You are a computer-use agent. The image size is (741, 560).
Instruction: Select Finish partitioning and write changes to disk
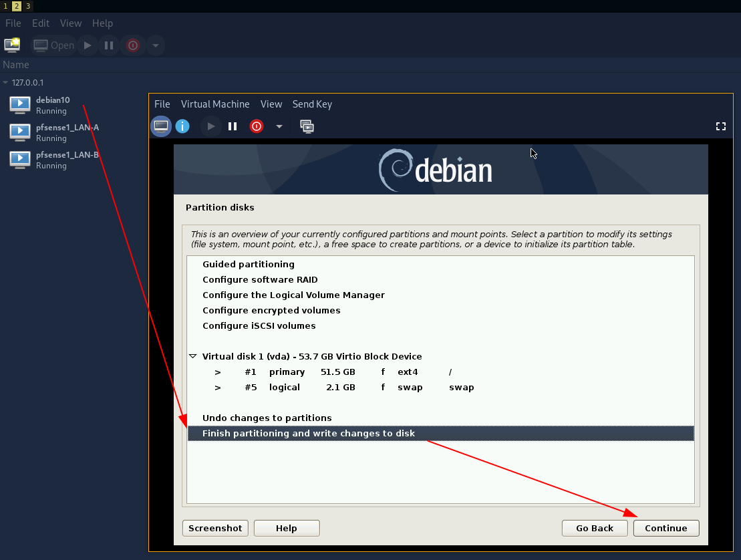tap(441, 433)
